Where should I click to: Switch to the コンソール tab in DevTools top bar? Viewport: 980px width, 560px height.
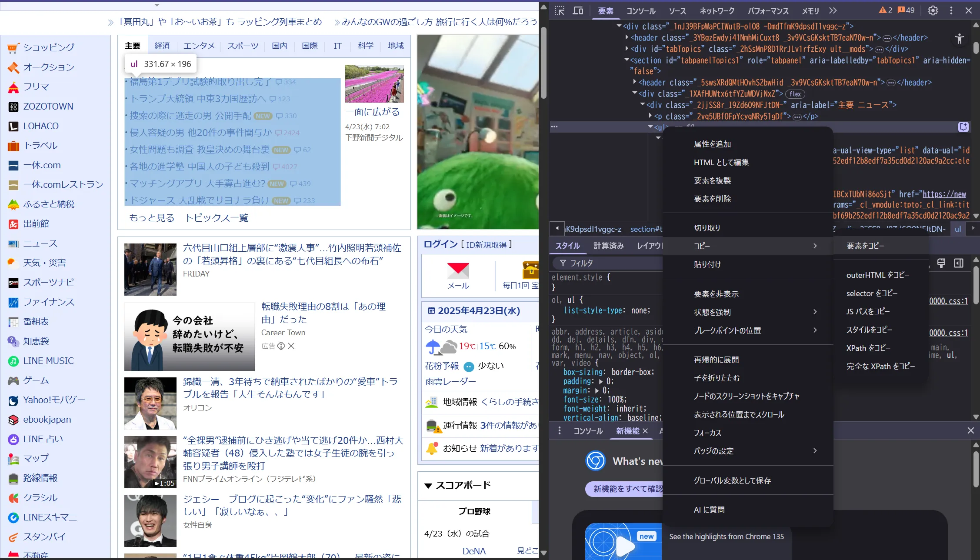pos(641,11)
